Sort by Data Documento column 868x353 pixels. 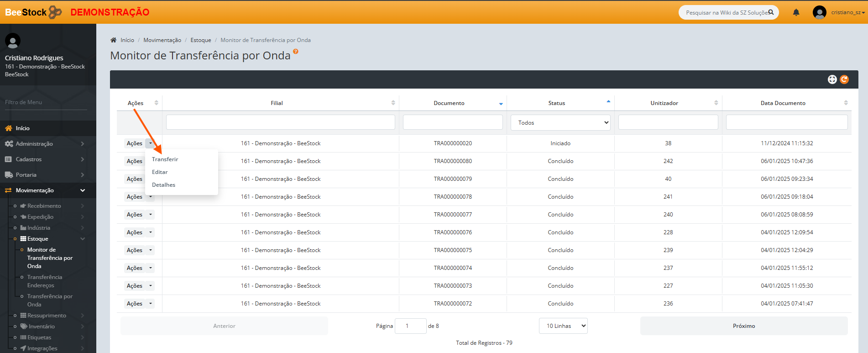[783, 103]
